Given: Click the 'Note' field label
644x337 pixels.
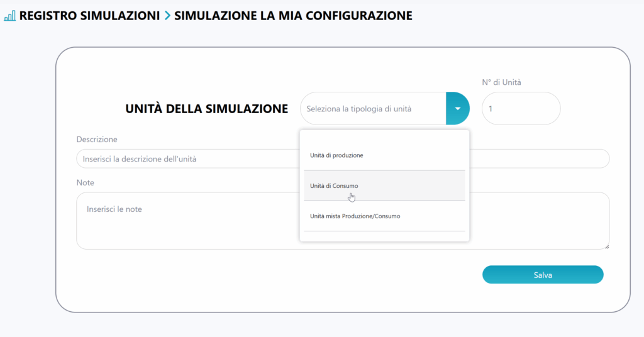Looking at the screenshot, I should point(85,182).
